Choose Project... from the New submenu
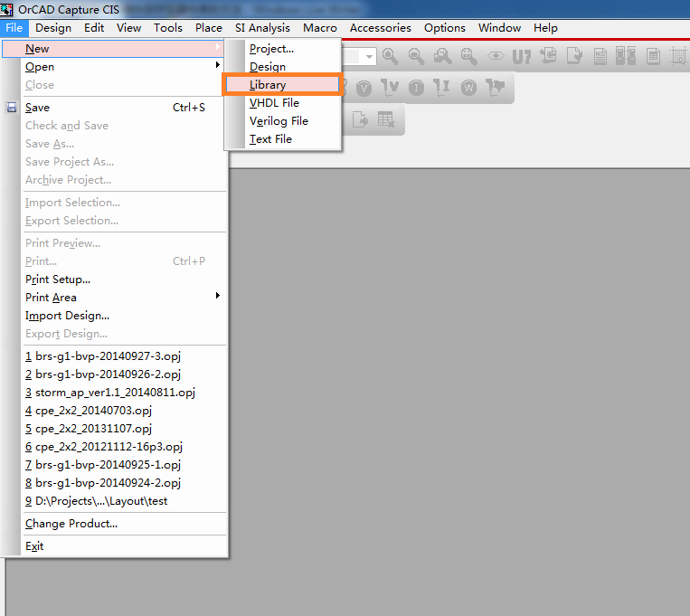The height and width of the screenshot is (616, 690). (283, 49)
